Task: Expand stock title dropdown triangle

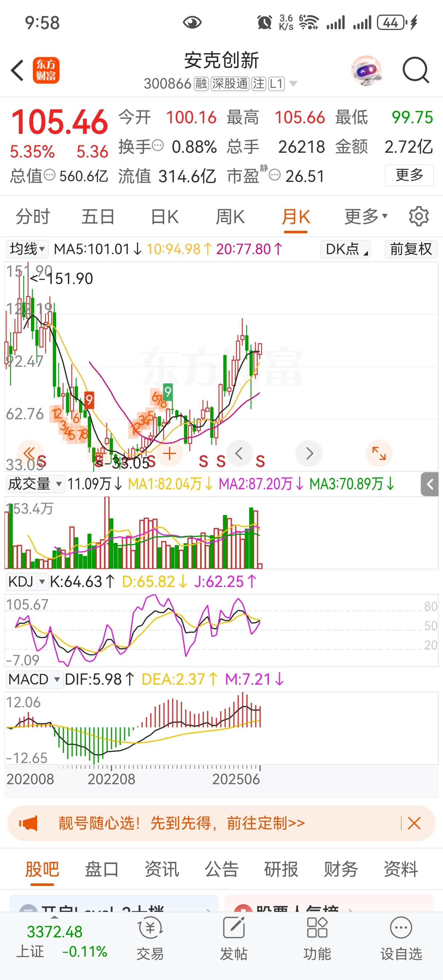Action: 293,84
